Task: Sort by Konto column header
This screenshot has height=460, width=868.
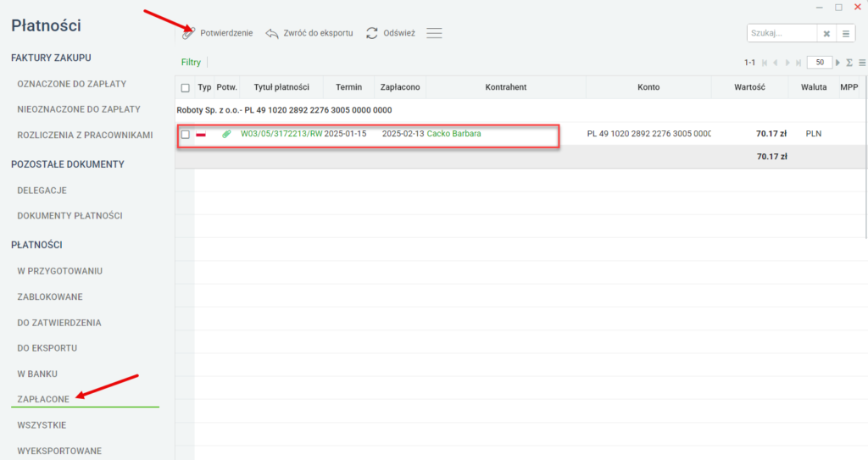Action: click(x=648, y=87)
